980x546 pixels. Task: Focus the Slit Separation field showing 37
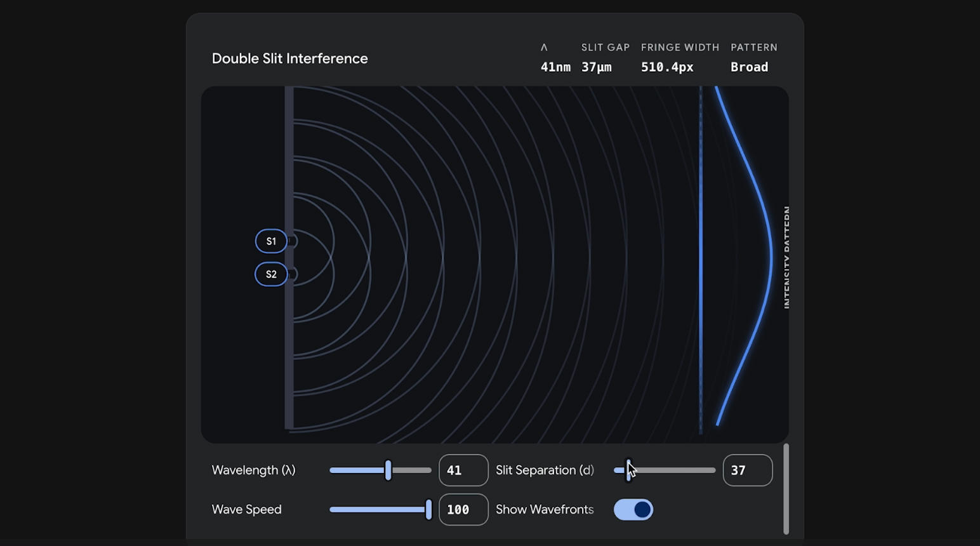(x=747, y=470)
